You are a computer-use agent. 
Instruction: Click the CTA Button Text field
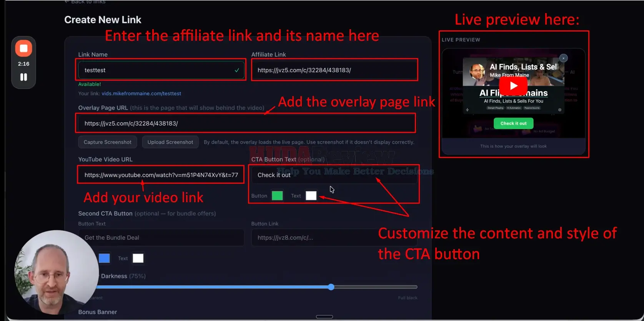coord(334,175)
